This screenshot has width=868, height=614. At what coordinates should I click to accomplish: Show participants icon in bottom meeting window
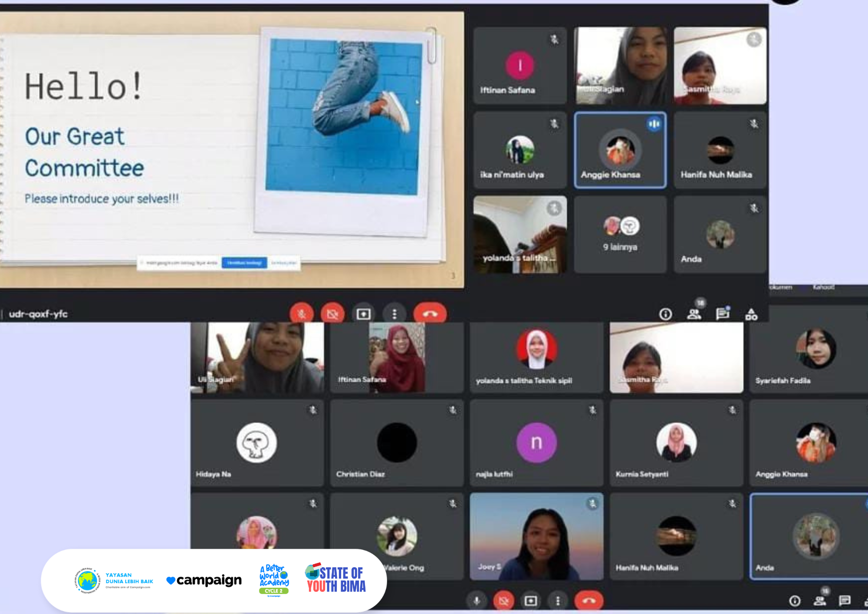coord(820,601)
